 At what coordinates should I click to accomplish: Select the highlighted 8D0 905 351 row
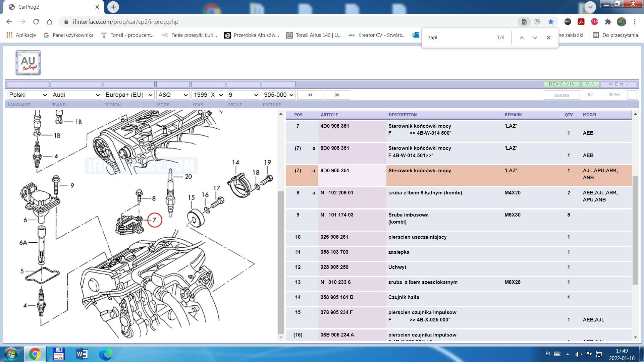(x=459, y=175)
